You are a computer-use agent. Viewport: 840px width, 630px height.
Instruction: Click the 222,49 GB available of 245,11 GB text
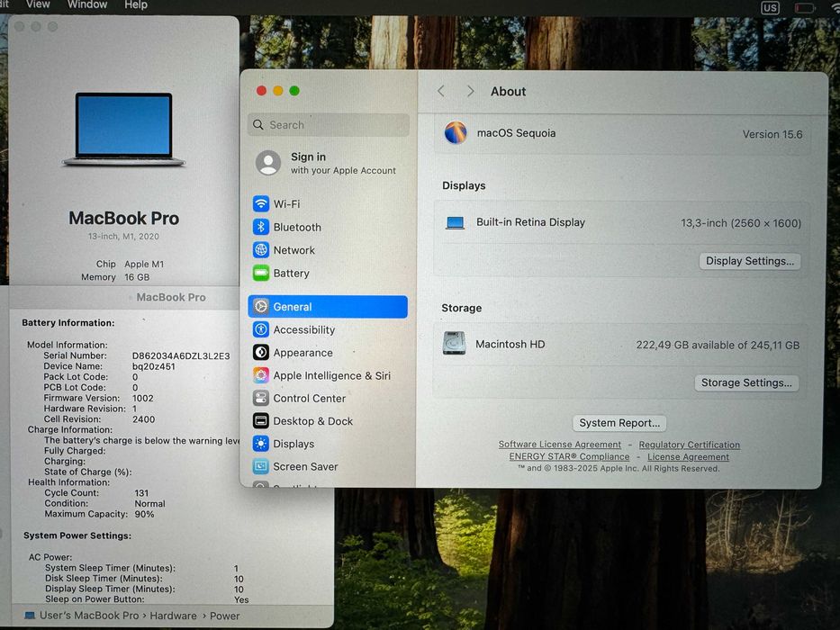point(718,345)
